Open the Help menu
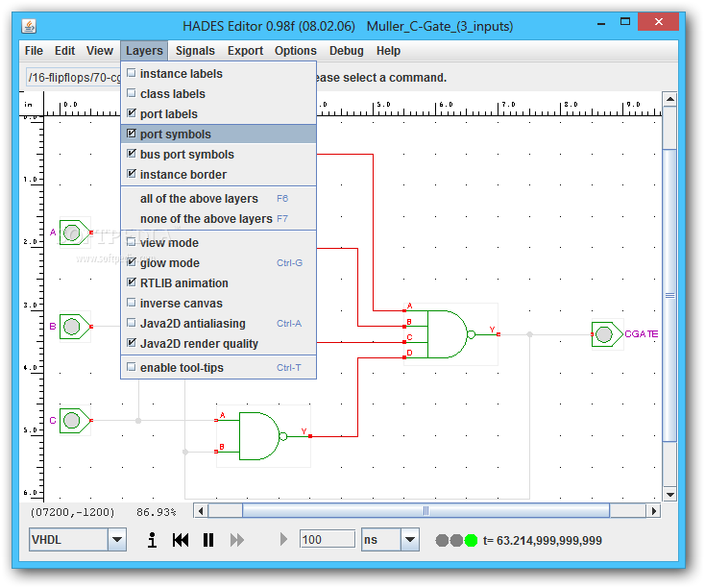This screenshot has height=588, width=705. click(388, 50)
